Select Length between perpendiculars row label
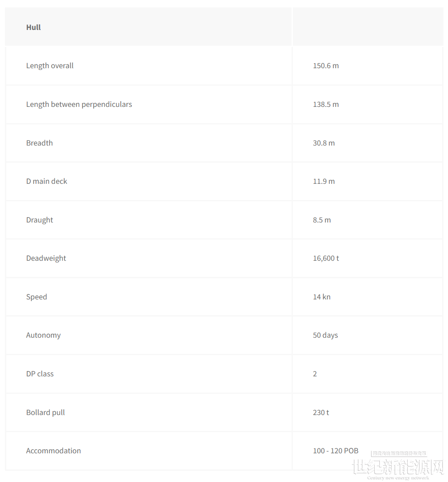This screenshot has height=482, width=448. tap(79, 104)
